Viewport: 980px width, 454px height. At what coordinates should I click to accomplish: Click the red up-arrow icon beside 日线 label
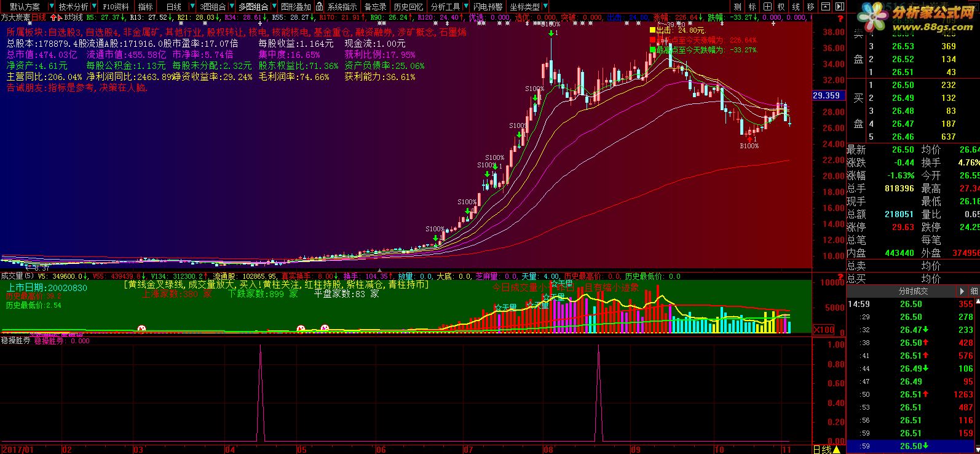[x=53, y=18]
